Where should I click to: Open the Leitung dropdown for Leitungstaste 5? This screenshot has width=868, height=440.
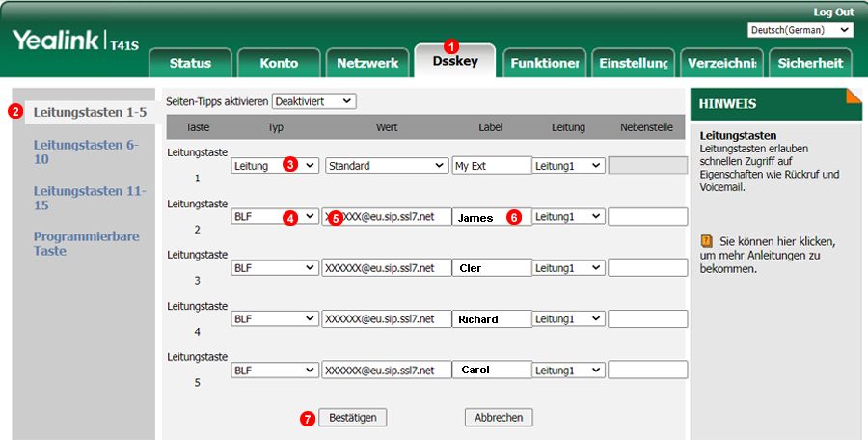[x=569, y=371]
